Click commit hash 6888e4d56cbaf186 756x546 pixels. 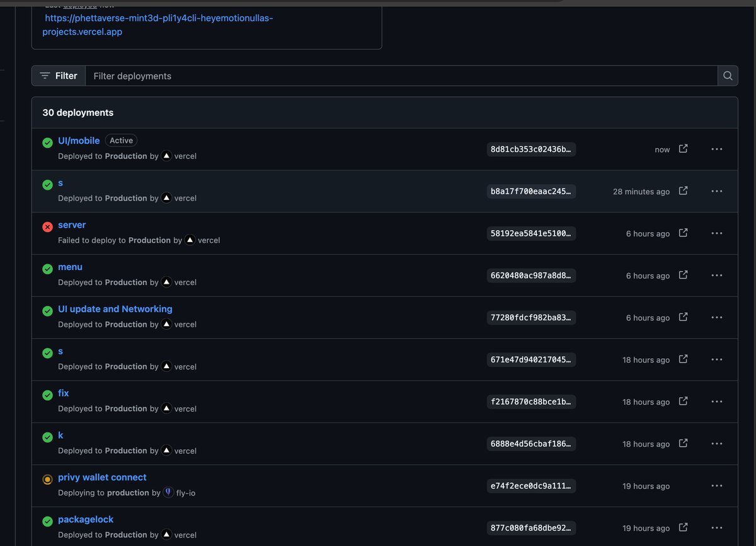coord(531,444)
